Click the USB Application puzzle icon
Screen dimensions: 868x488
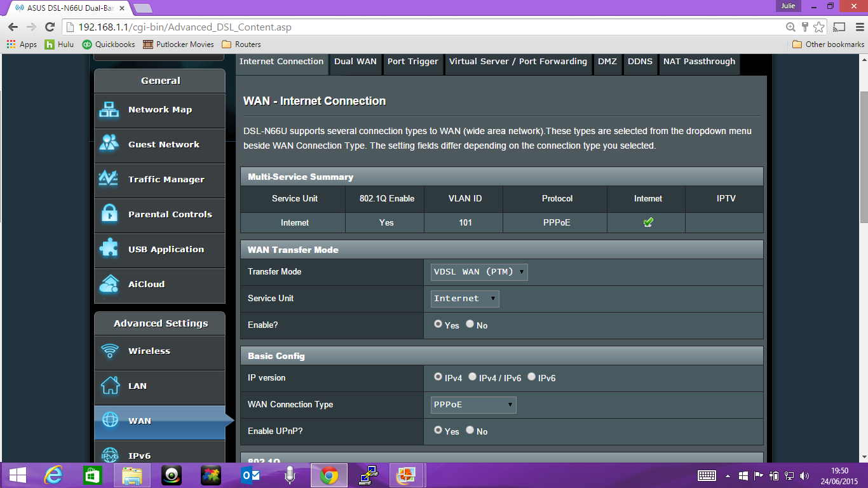pyautogui.click(x=109, y=250)
